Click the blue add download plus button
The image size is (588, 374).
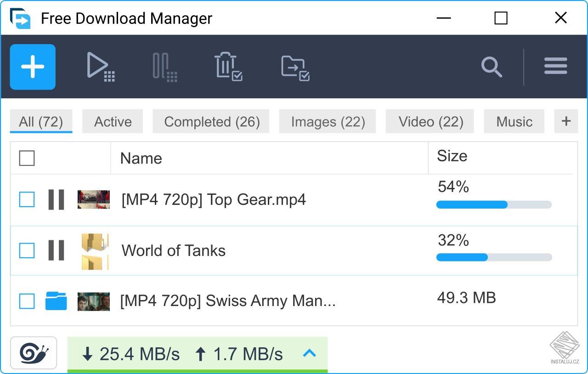pyautogui.click(x=33, y=67)
